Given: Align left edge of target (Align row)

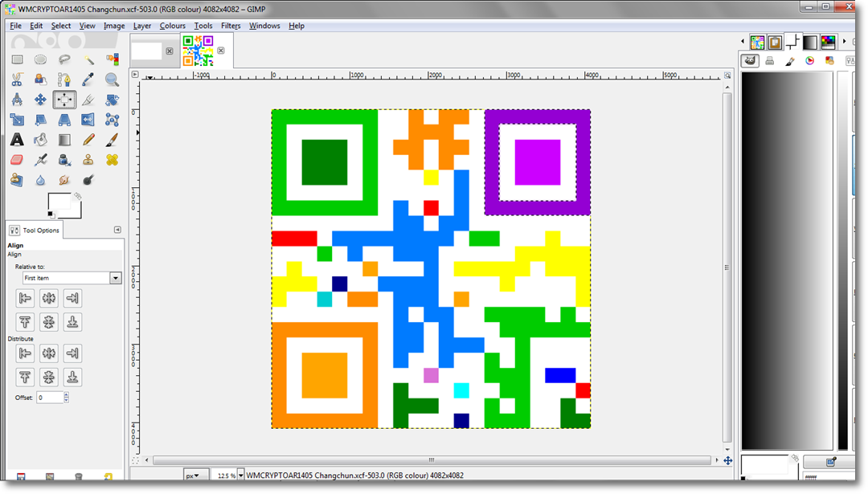Looking at the screenshot, I should tap(25, 298).
